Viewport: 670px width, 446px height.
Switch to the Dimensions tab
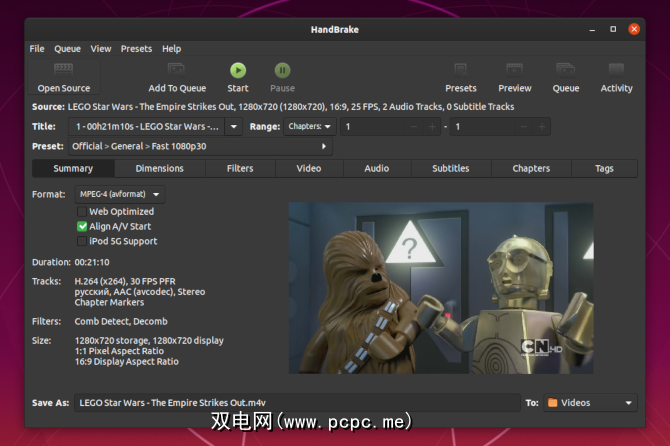pos(159,168)
